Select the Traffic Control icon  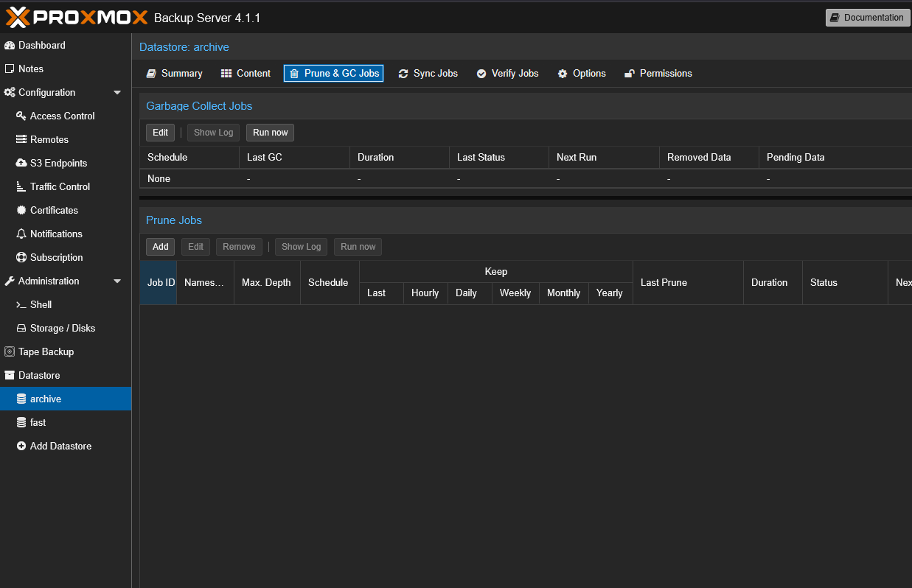click(21, 186)
